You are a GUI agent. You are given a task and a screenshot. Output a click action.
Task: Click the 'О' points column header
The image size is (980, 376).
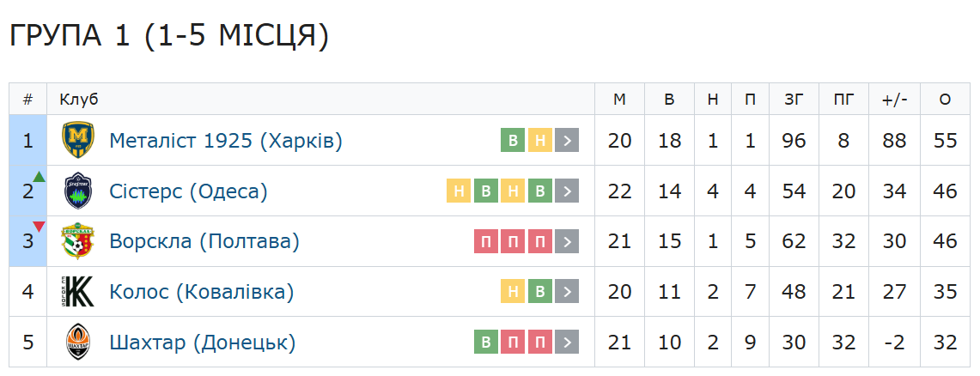[x=945, y=100]
